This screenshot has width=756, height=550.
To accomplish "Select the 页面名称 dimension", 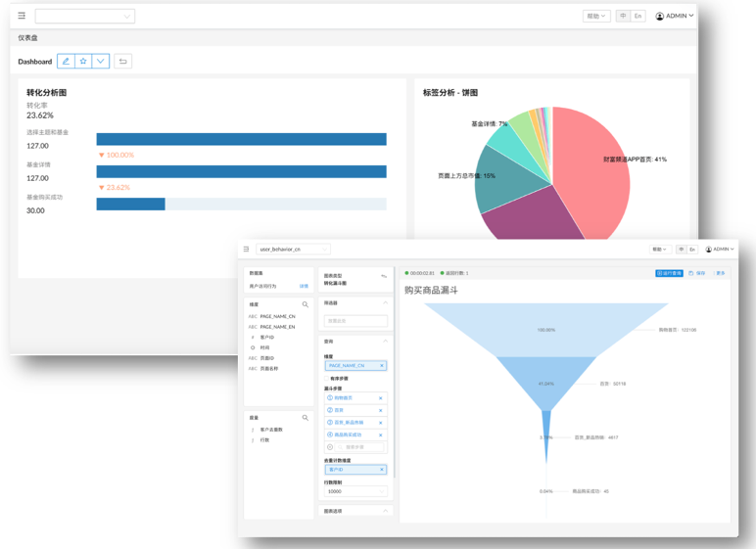I will [269, 369].
